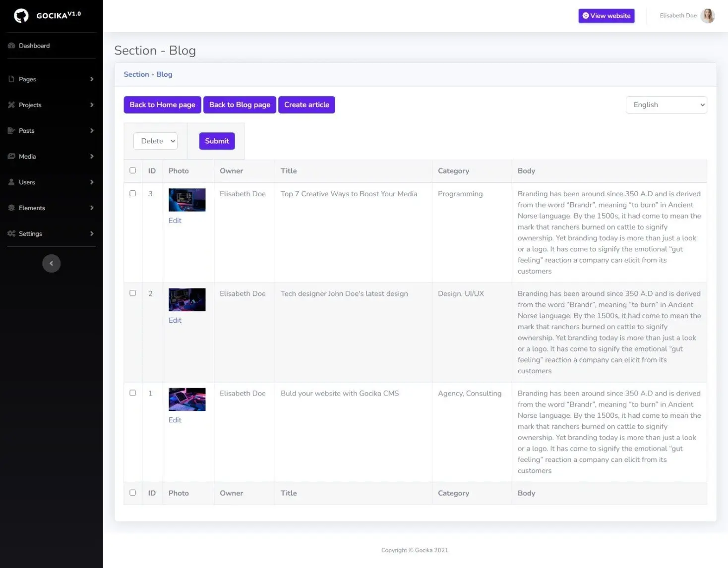Click the Media icon in sidebar

pos(11,157)
